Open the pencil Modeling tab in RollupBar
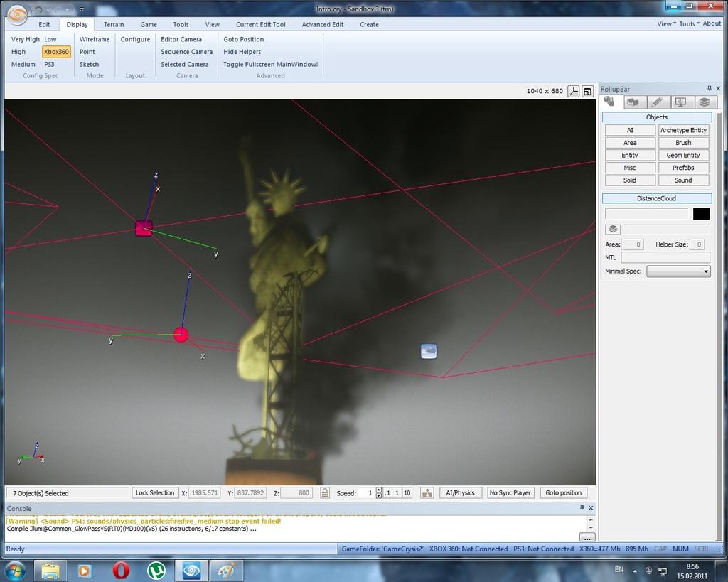Image resolution: width=728 pixels, height=582 pixels. 657,102
